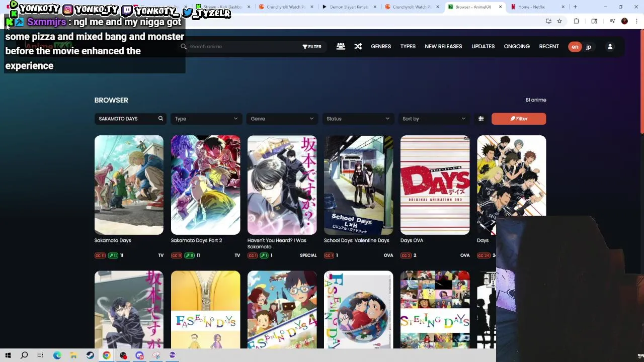The width and height of the screenshot is (644, 362).
Task: Click the install app icon in address bar
Action: coord(548,21)
